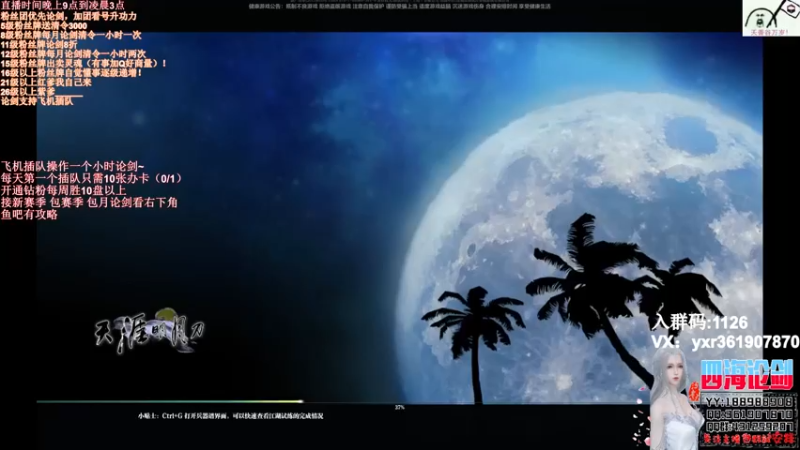Click the 16级以上粉丝牌 line
The width and height of the screenshot is (800, 450).
click(x=71, y=73)
